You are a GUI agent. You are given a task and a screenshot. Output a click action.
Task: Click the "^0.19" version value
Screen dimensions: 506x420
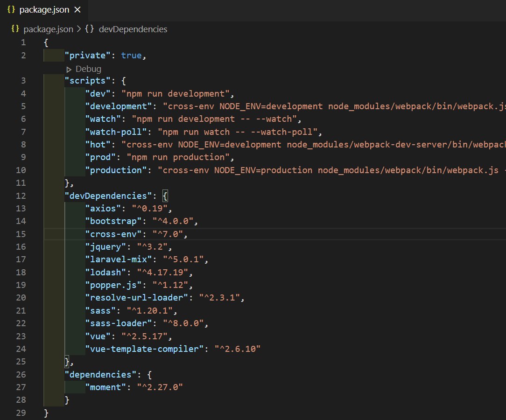150,209
